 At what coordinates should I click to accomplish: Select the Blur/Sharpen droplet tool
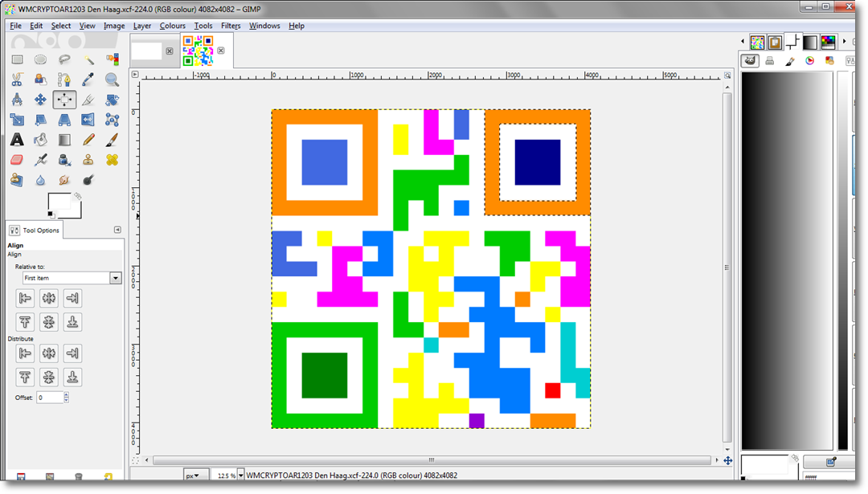pos(40,180)
